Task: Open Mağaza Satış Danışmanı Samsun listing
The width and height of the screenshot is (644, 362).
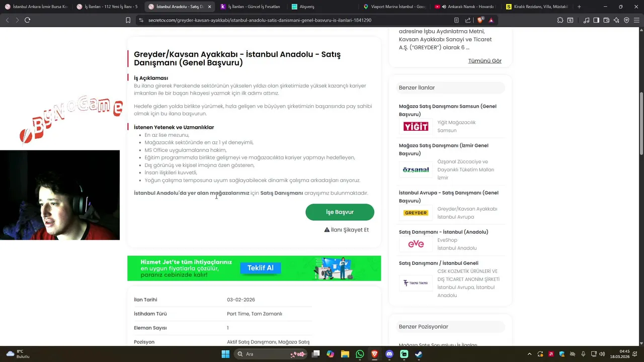Action: click(x=447, y=110)
